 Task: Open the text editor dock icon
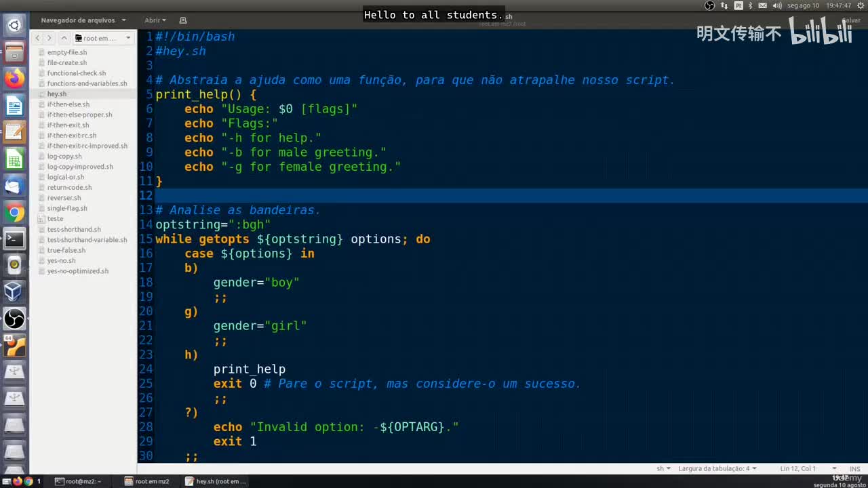pyautogui.click(x=14, y=132)
